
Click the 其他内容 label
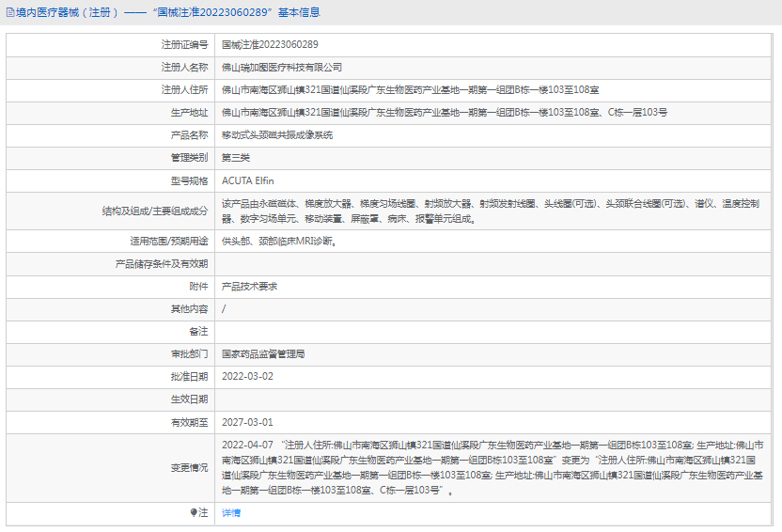click(x=189, y=309)
